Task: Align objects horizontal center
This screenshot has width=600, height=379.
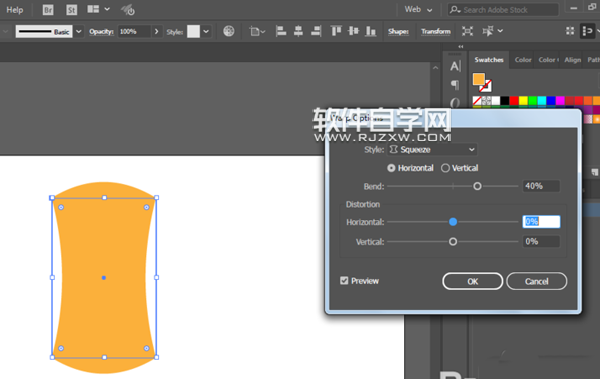Action: (298, 31)
